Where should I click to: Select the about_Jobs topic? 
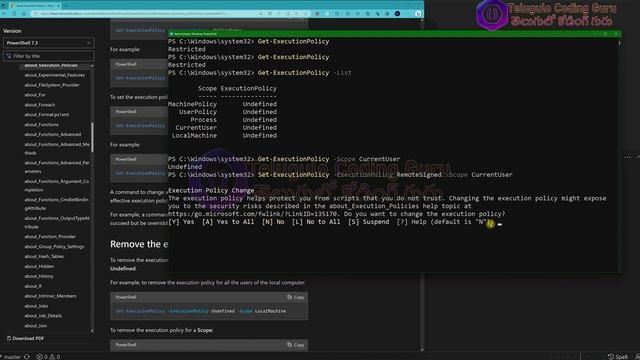36,306
